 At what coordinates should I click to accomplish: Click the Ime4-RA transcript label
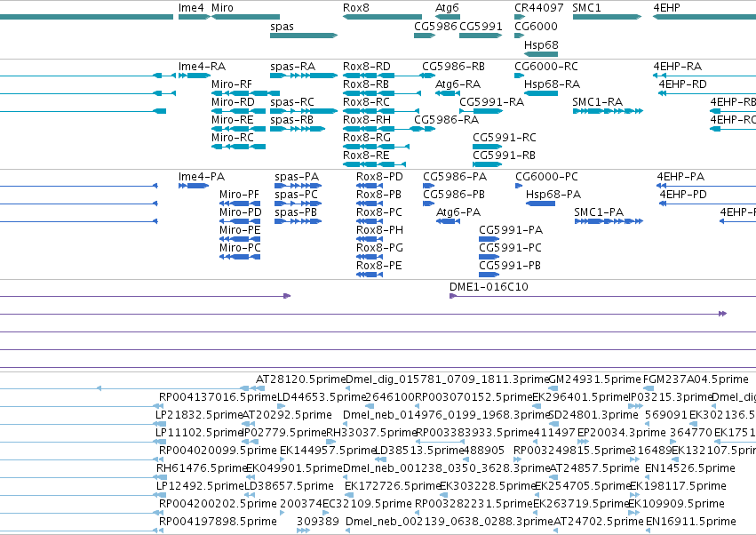point(202,66)
